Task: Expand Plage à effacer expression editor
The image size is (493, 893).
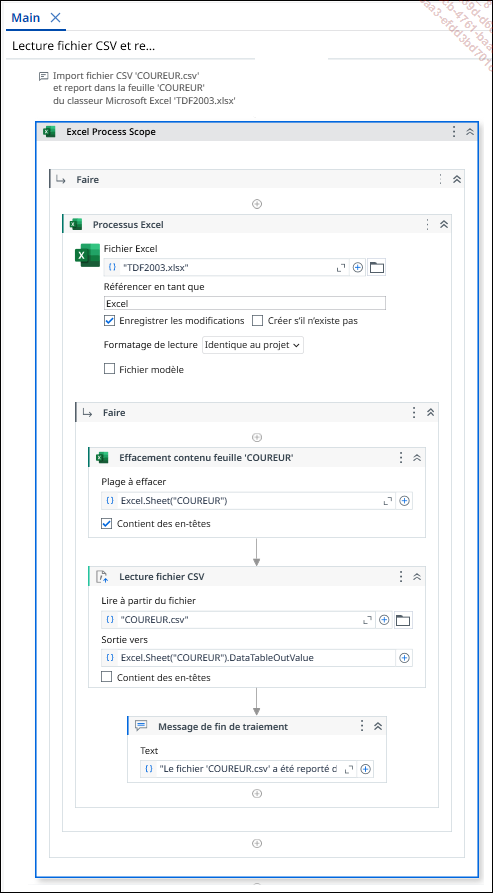Action: click(388, 501)
